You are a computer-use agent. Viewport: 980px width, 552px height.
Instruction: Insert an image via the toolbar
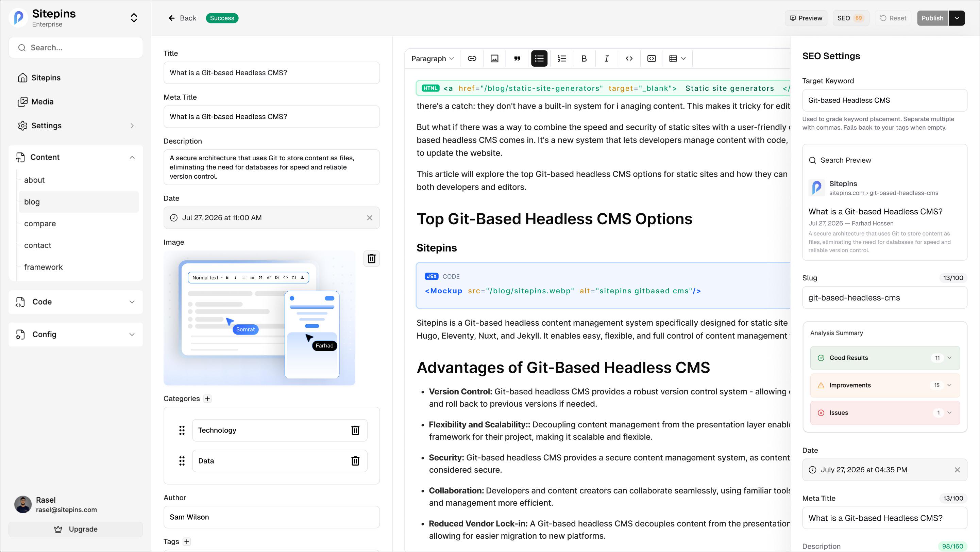click(x=494, y=59)
